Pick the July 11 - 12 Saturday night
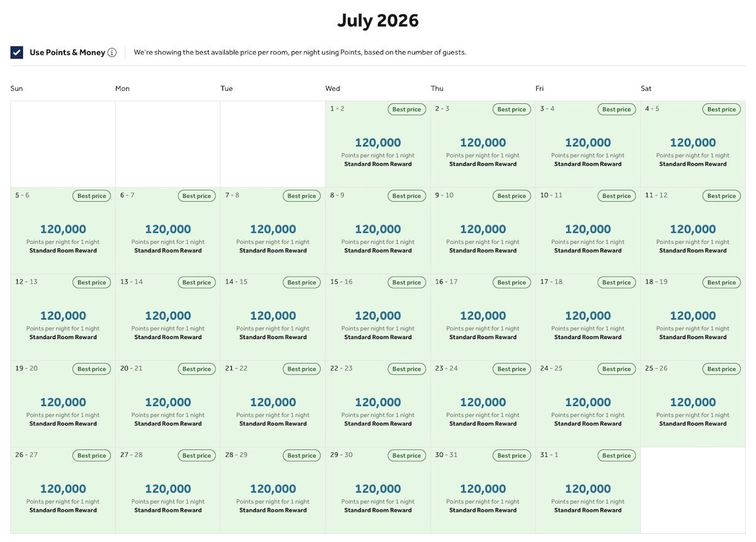756x542 pixels. (x=693, y=231)
